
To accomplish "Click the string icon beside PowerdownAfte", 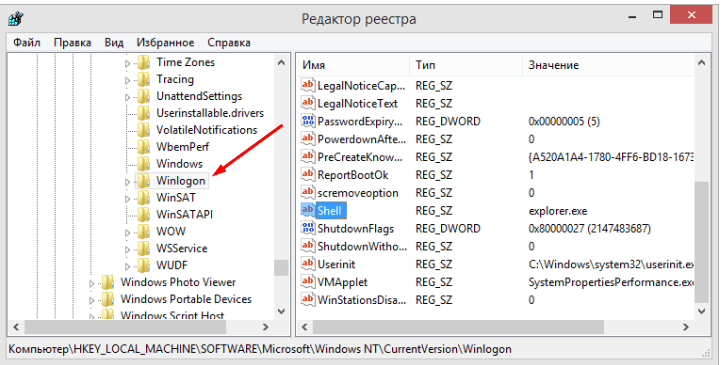I will (x=308, y=138).
